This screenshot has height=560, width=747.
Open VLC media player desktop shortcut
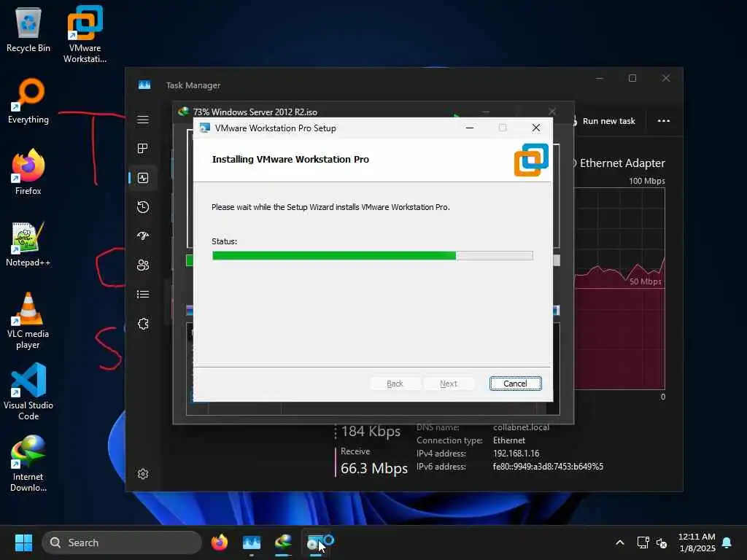(x=28, y=321)
